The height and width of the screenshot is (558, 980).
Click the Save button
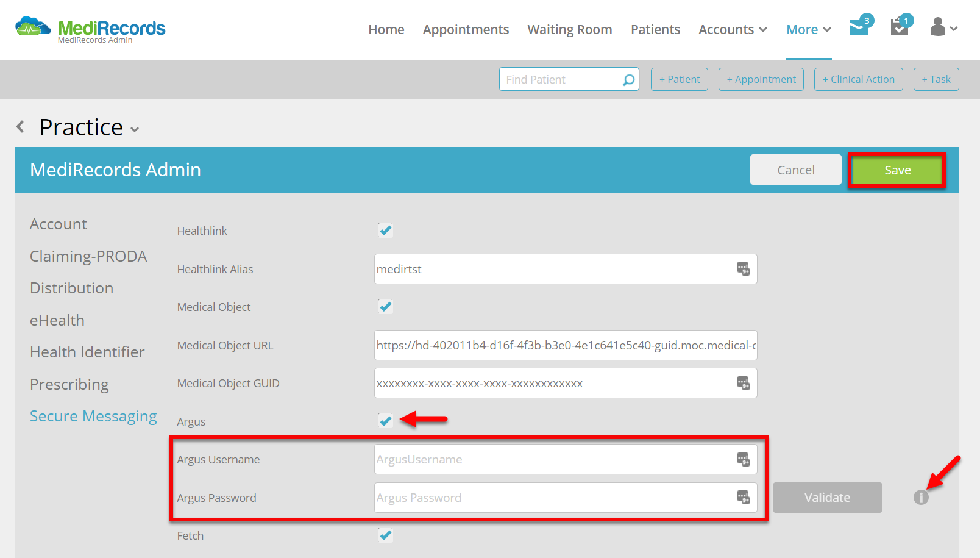(x=897, y=170)
